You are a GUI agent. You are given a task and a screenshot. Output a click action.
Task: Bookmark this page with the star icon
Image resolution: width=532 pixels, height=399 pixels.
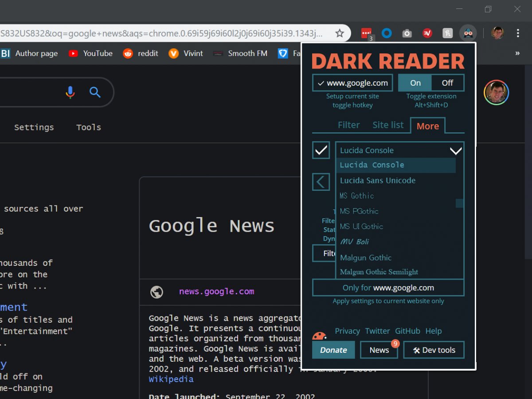pyautogui.click(x=340, y=33)
